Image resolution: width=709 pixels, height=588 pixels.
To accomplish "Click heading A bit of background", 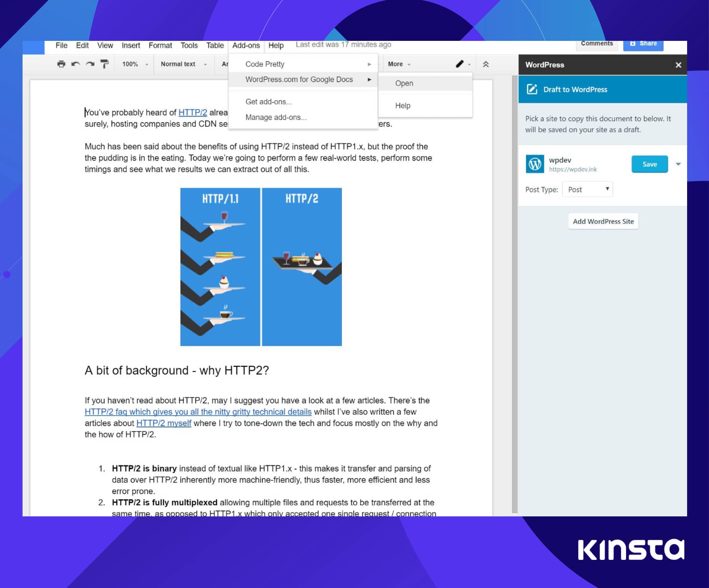I will coord(177,371).
